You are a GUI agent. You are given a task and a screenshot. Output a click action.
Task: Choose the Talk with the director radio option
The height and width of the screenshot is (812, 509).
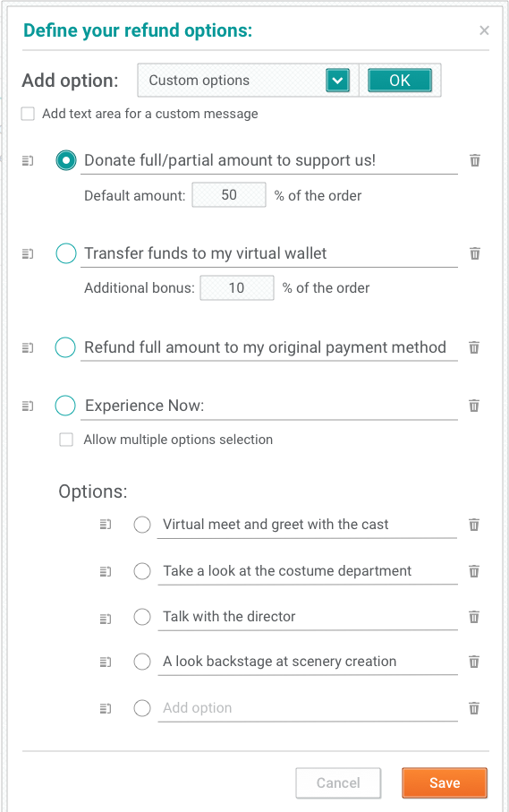(142, 617)
